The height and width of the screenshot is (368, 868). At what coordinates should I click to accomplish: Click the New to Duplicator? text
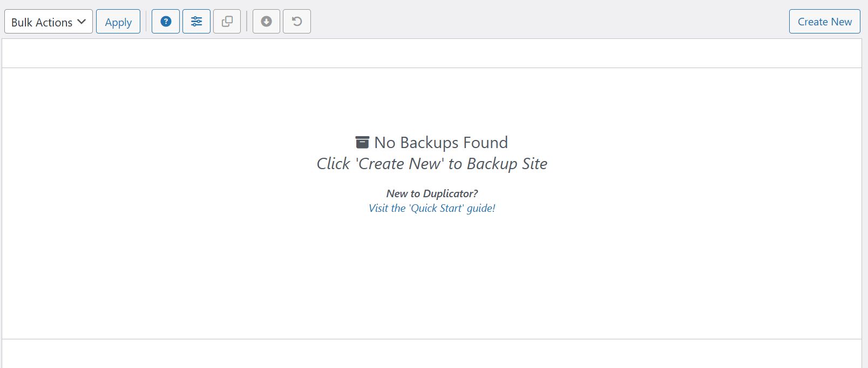point(432,193)
